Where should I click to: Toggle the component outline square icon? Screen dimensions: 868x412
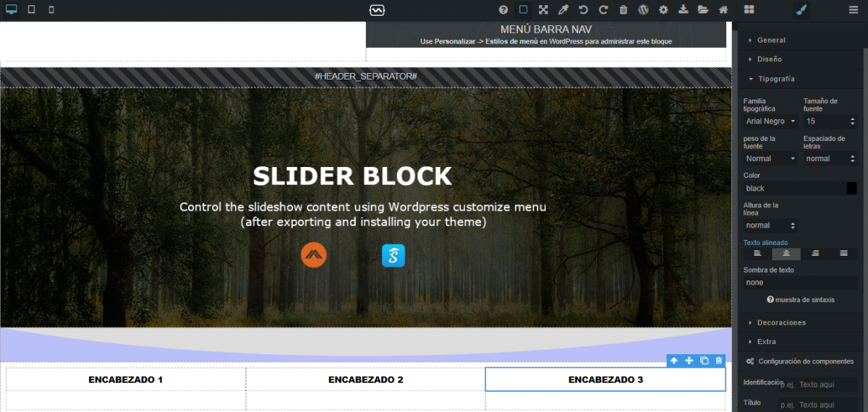[523, 10]
